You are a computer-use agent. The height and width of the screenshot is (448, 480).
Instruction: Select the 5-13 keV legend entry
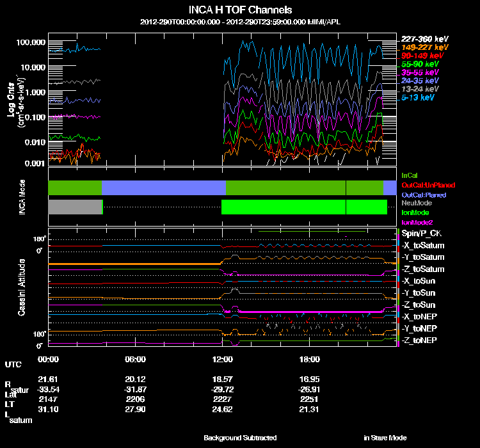pyautogui.click(x=417, y=98)
